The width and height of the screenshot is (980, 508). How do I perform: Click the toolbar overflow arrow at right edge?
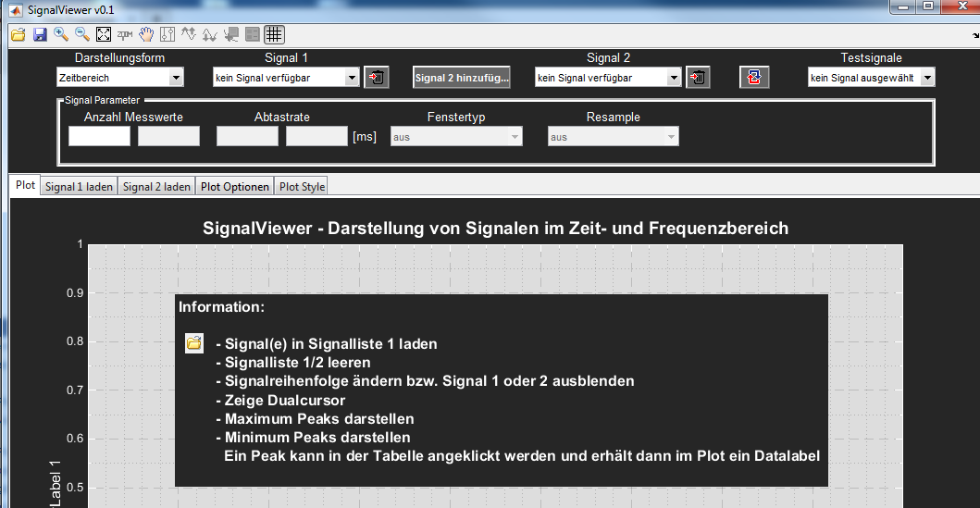(x=976, y=35)
